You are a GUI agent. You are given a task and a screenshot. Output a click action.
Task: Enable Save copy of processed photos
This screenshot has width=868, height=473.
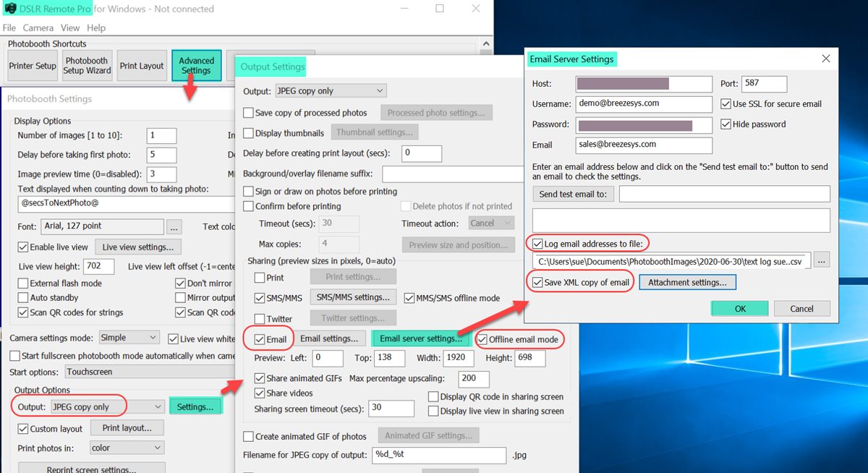tap(249, 113)
